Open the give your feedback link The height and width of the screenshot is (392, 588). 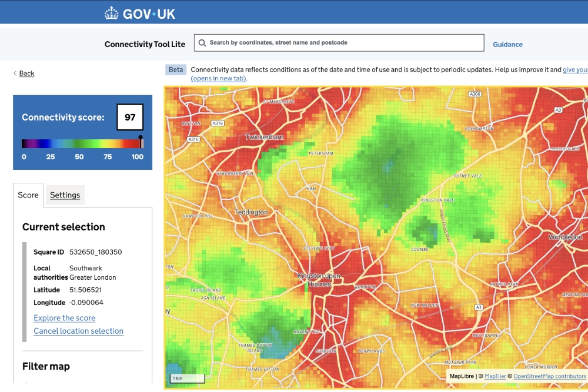coord(574,70)
